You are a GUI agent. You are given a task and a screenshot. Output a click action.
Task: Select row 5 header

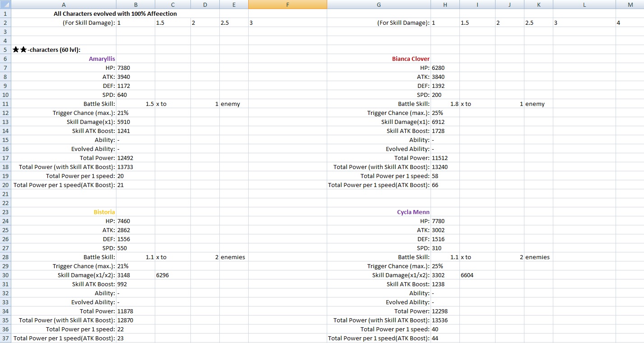tap(5, 50)
